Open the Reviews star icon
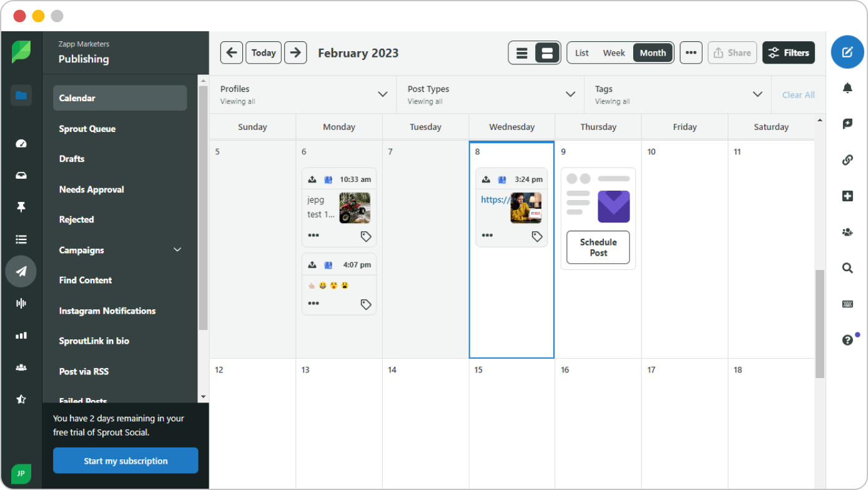868x490 pixels. tap(21, 399)
